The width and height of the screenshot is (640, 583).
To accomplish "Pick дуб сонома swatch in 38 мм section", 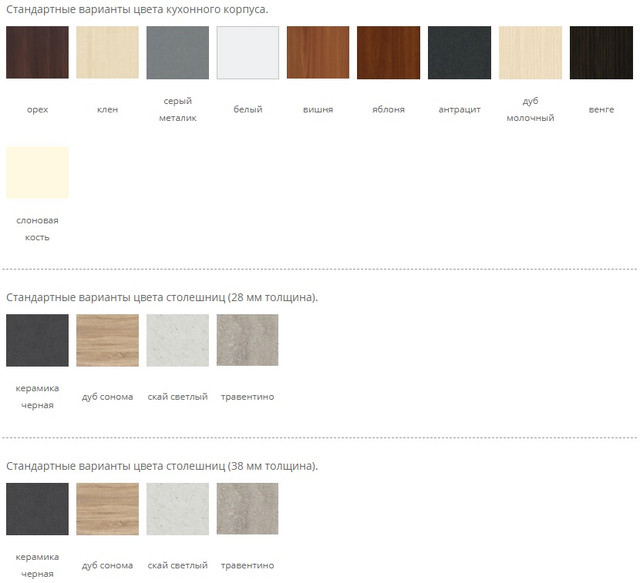I will click(x=107, y=509).
